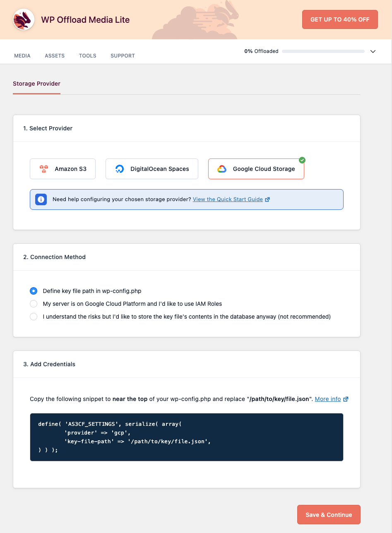Expand the offload status chevron
The width and height of the screenshot is (392, 533).
pyautogui.click(x=373, y=51)
